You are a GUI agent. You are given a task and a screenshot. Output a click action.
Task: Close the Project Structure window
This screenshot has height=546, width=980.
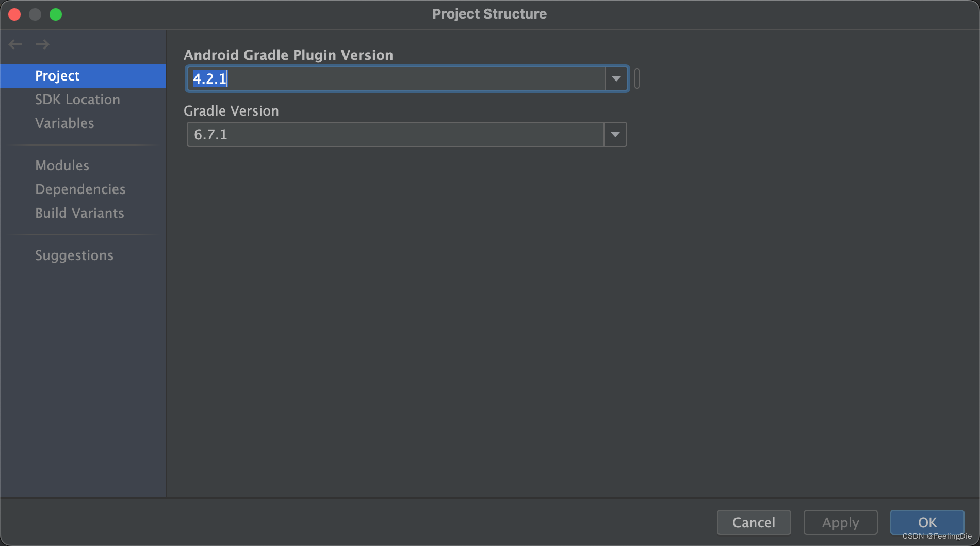tap(14, 14)
